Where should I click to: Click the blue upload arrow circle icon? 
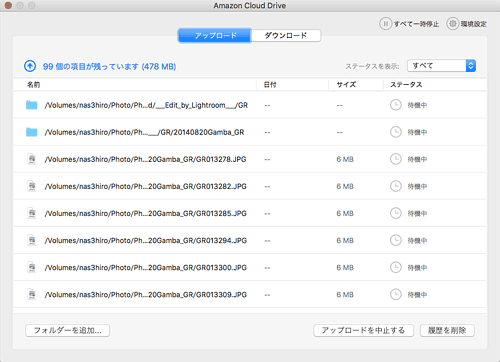[x=30, y=66]
